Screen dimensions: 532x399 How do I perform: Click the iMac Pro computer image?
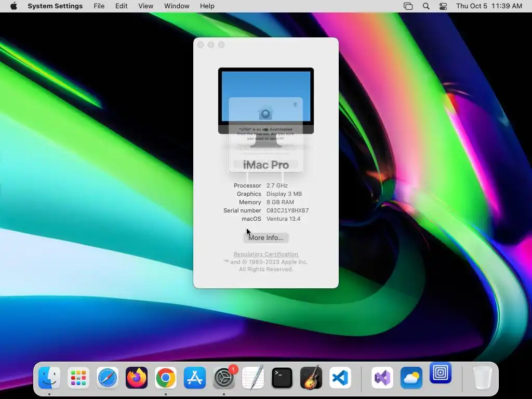266,108
